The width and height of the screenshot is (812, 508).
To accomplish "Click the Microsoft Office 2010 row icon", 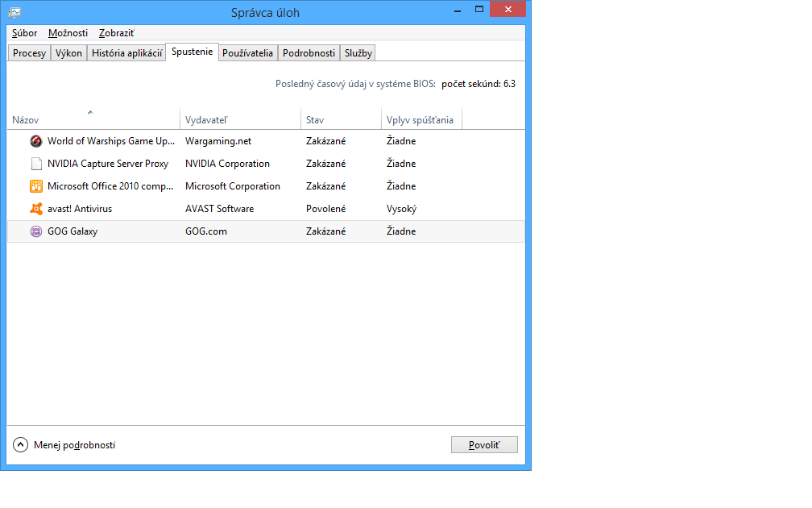I will (x=36, y=186).
